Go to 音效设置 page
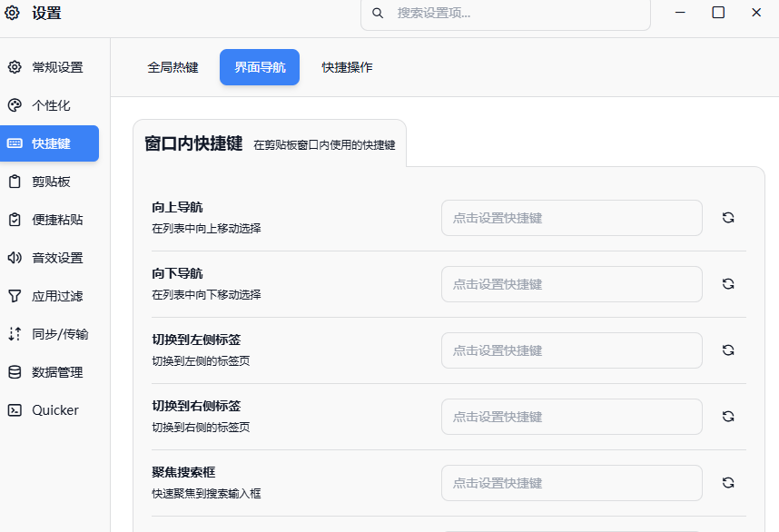The width and height of the screenshot is (779, 532). tap(50, 257)
